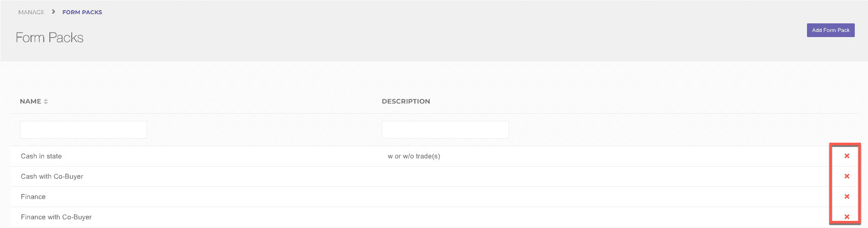Screen dimensions: 868x228
Task: Go to the MANAGE breadcrumb
Action: tap(31, 12)
